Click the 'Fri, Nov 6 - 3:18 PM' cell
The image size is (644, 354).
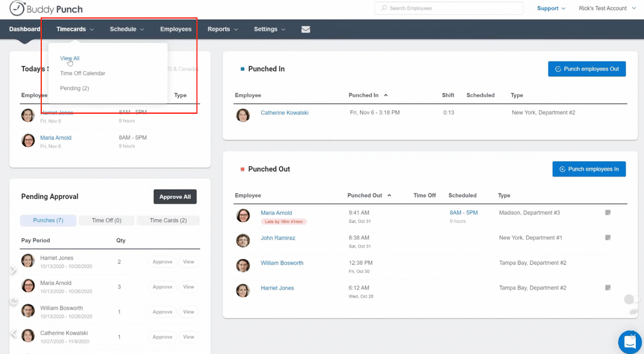(375, 113)
